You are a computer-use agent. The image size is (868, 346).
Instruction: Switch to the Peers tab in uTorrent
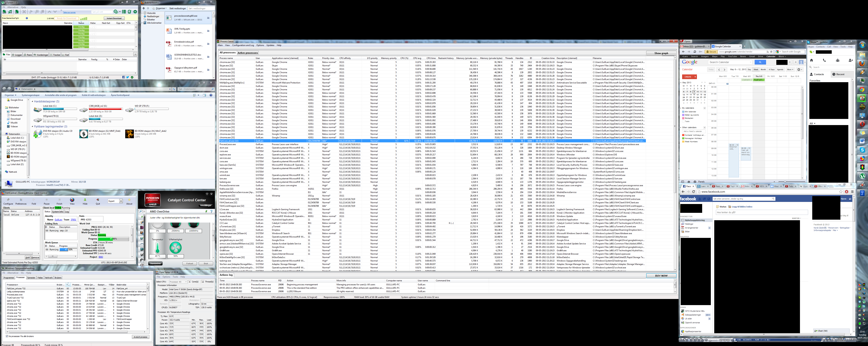click(28, 55)
